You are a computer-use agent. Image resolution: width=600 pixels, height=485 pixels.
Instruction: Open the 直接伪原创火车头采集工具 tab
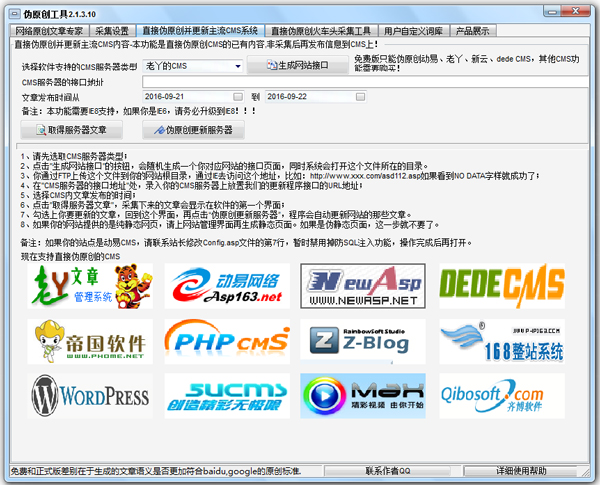321,31
